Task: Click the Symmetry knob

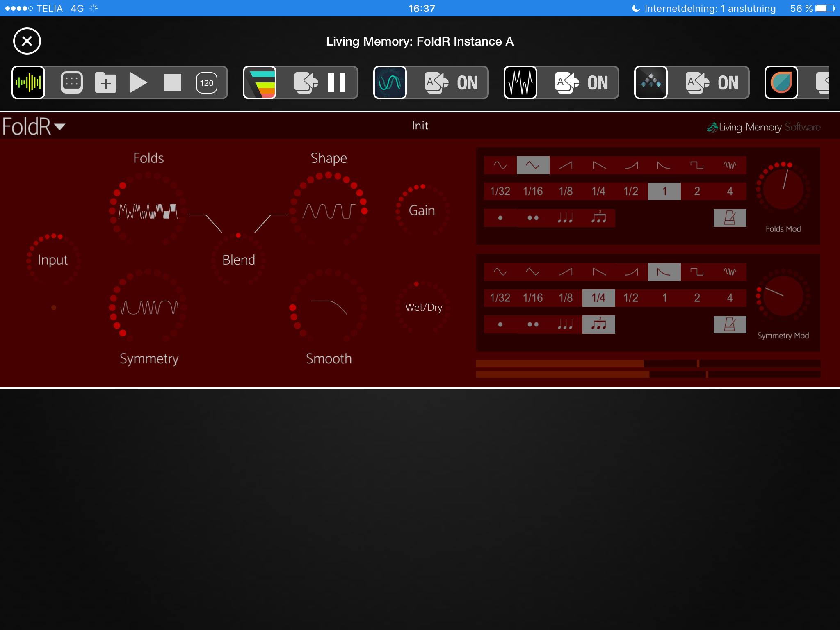Action: tap(148, 307)
